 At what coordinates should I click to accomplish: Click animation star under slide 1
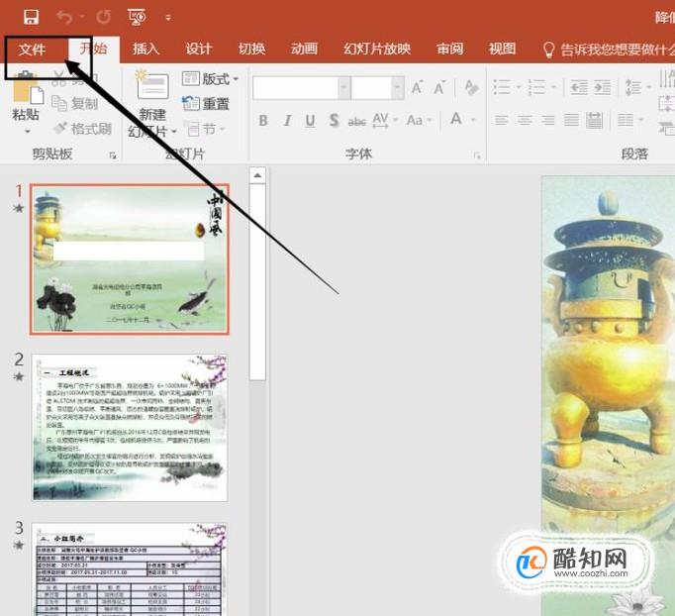click(19, 209)
